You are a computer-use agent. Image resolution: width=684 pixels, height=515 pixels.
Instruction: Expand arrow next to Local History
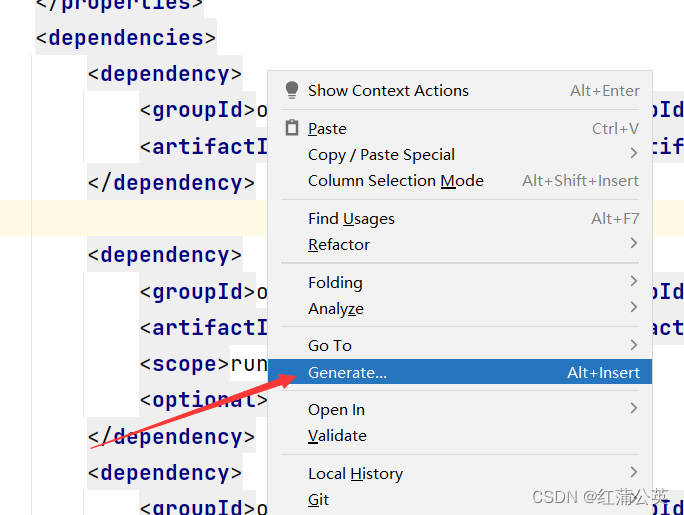(634, 472)
